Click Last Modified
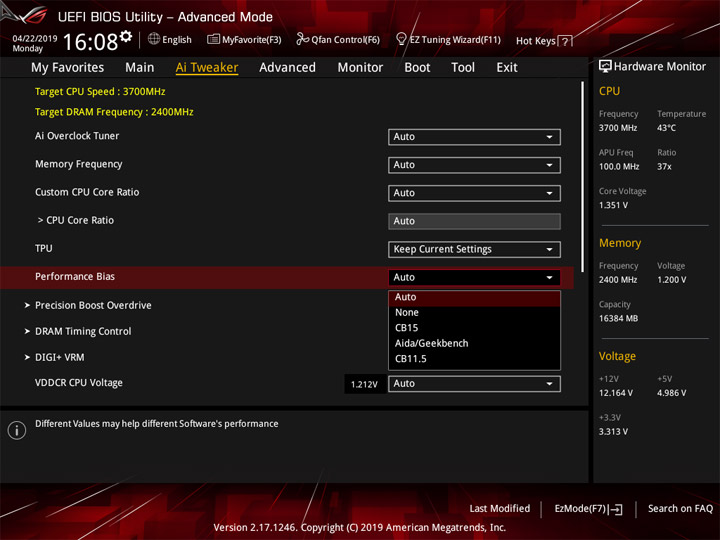This screenshot has width=720, height=540. (x=500, y=509)
